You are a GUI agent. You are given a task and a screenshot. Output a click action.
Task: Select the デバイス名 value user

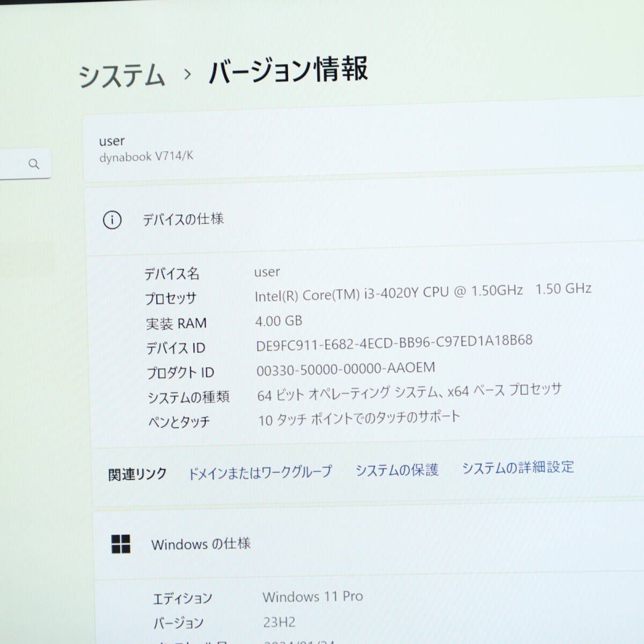click(x=267, y=272)
